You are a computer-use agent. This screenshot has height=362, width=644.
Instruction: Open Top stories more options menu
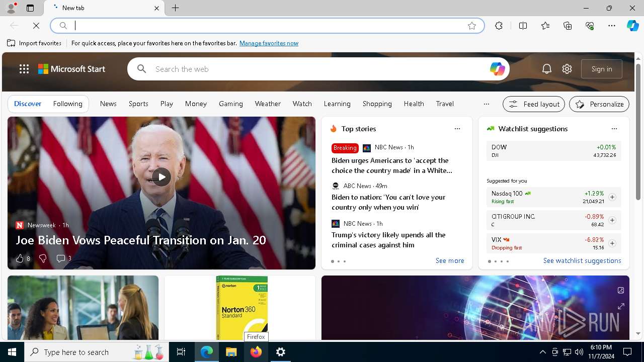457,129
